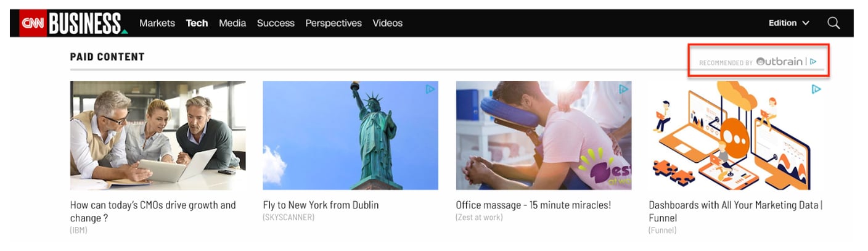The height and width of the screenshot is (251, 868).
Task: Open search with the magnifier icon
Action: pyautogui.click(x=833, y=23)
